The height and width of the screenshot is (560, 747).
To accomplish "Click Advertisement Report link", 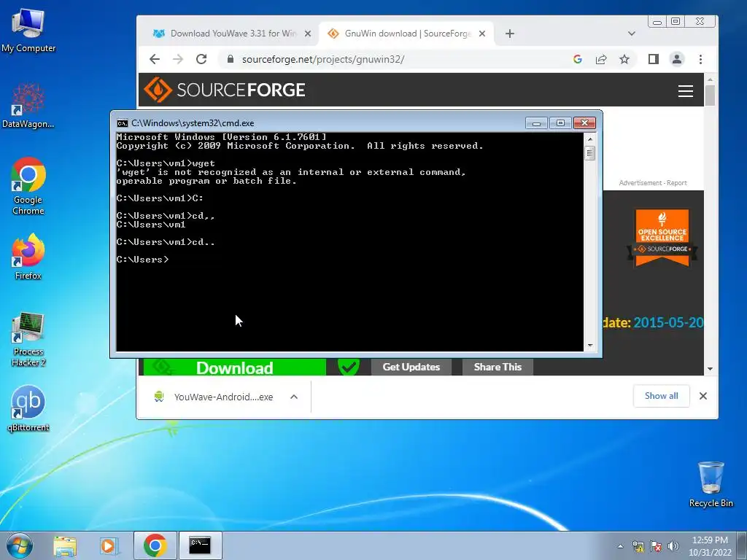I will point(653,183).
